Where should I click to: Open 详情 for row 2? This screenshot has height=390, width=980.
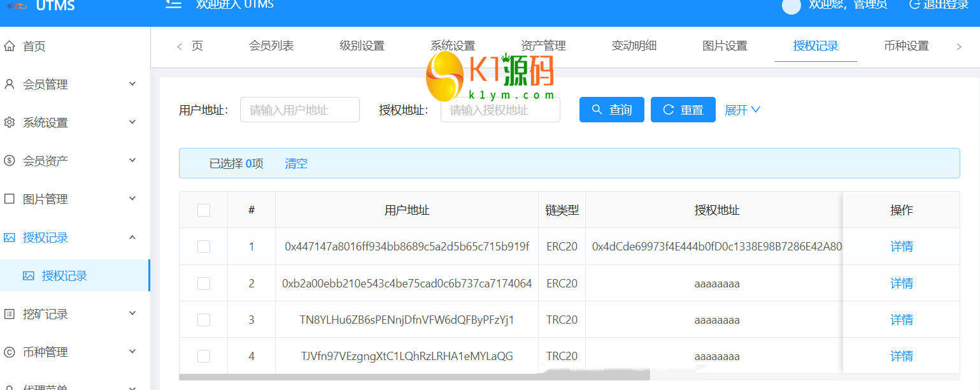pyautogui.click(x=902, y=284)
